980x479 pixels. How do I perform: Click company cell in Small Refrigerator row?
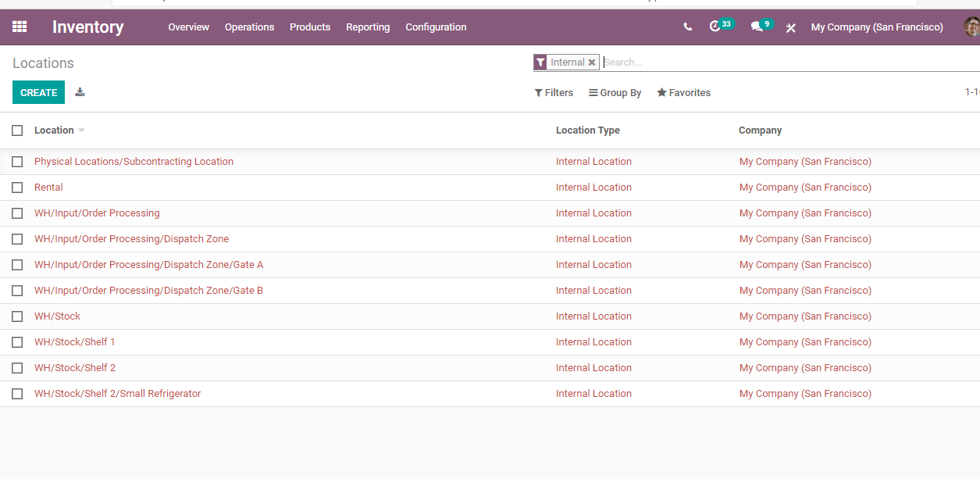pos(805,394)
